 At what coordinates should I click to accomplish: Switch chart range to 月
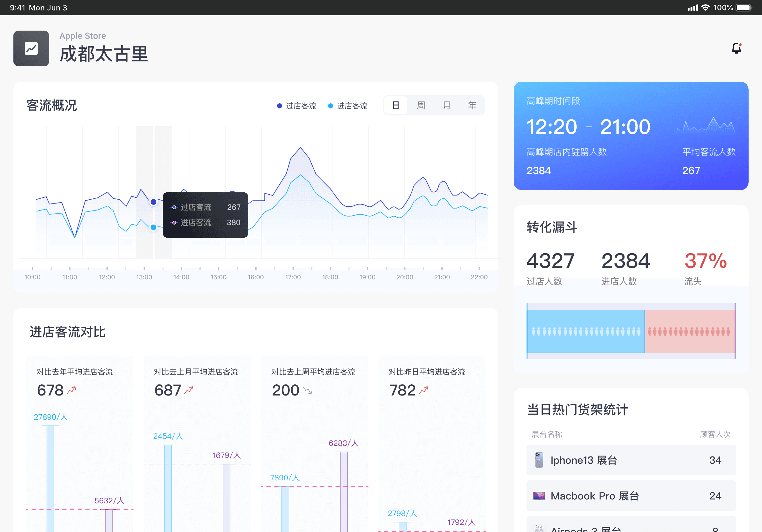click(446, 106)
